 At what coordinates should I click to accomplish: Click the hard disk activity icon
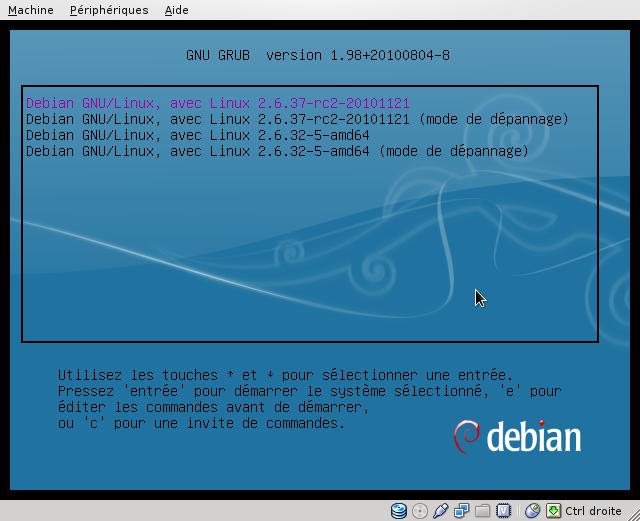click(399, 511)
